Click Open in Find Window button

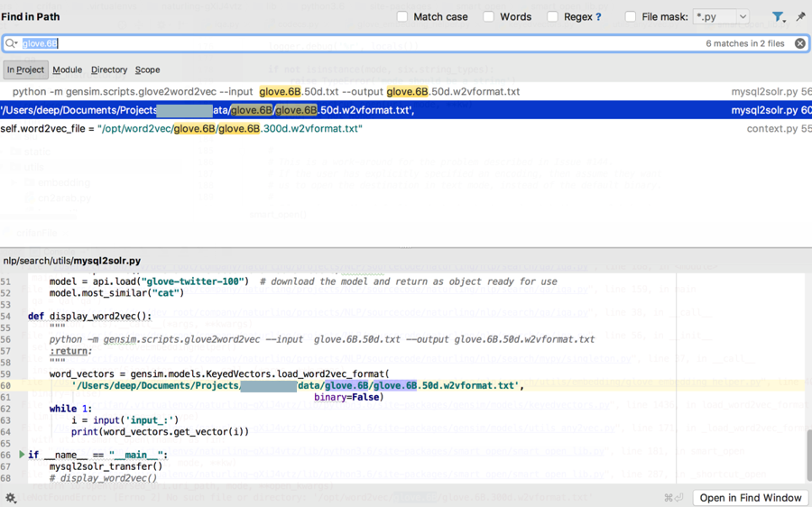tap(750, 498)
